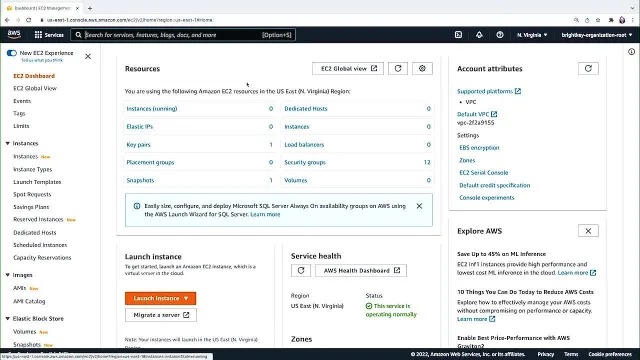Open Tell us what you think link

pyautogui.click(x=42, y=60)
